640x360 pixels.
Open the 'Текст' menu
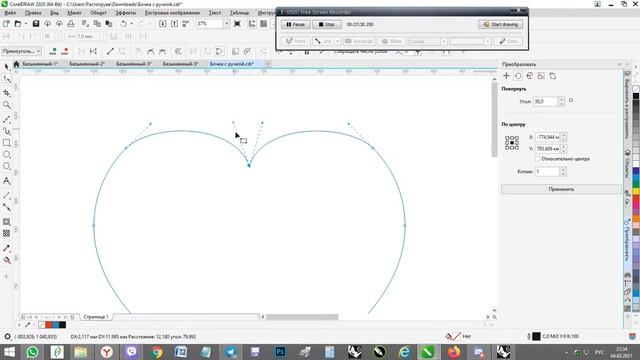point(214,13)
